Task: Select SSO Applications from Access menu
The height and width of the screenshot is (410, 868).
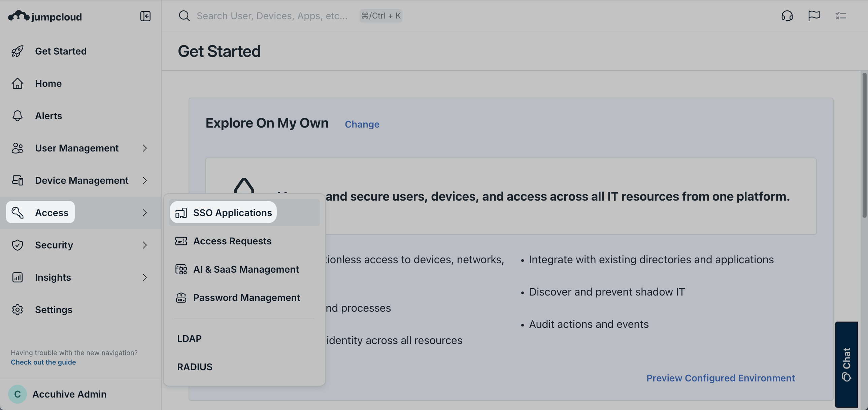Action: tap(244, 213)
